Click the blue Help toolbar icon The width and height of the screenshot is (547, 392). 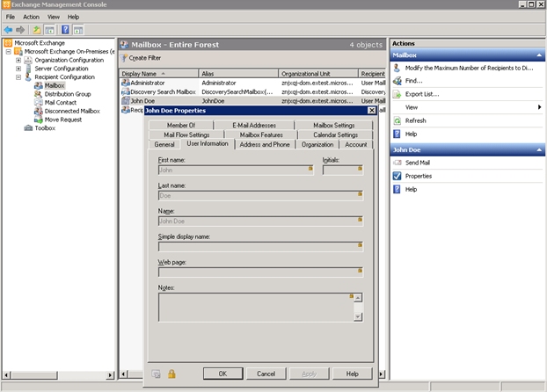point(65,29)
